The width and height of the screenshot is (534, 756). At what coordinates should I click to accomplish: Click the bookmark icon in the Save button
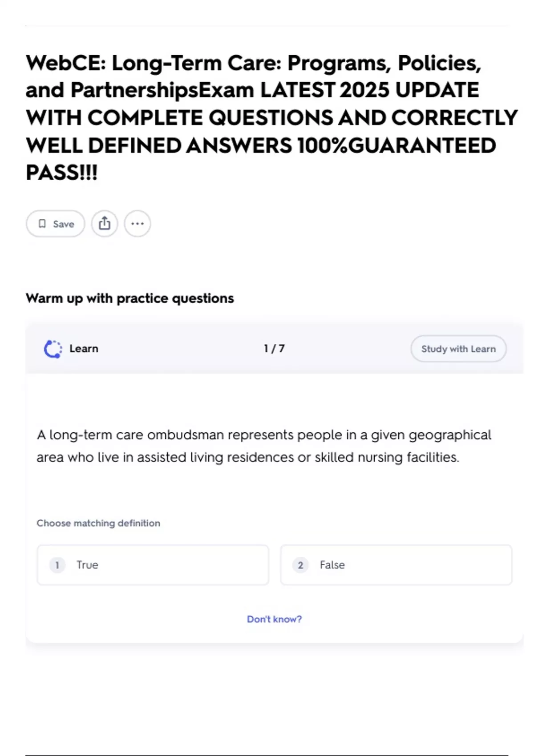tap(42, 224)
